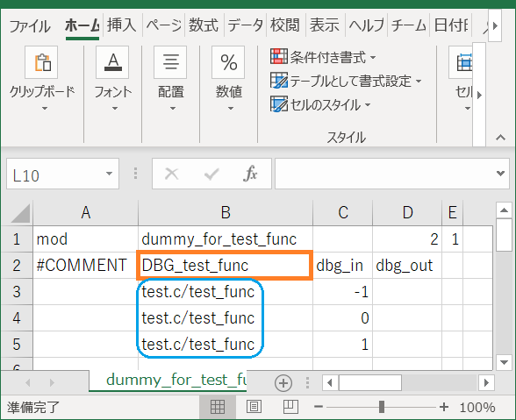Collapse the ribbon with the up chevron
The width and height of the screenshot is (516, 420).
500,138
